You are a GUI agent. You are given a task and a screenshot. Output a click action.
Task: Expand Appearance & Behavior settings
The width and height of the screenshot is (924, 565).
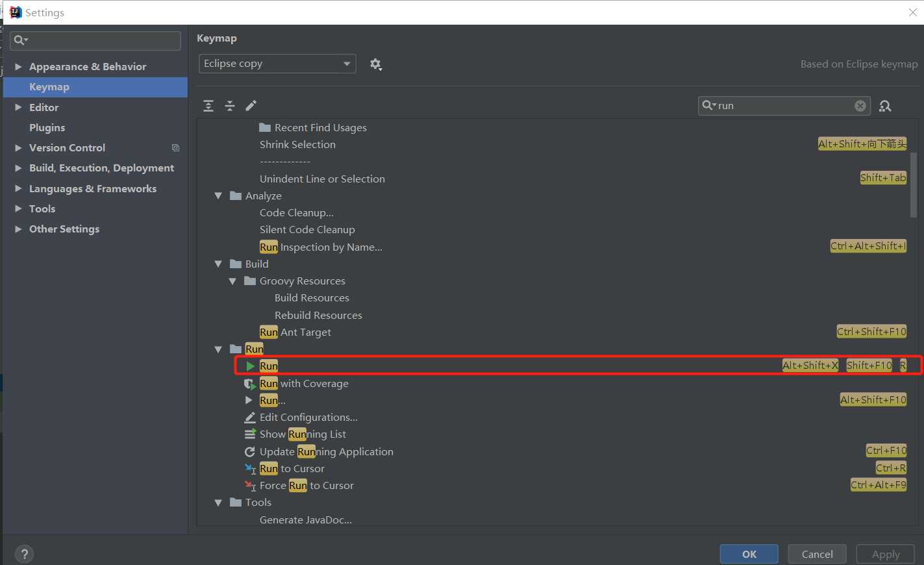pos(18,66)
